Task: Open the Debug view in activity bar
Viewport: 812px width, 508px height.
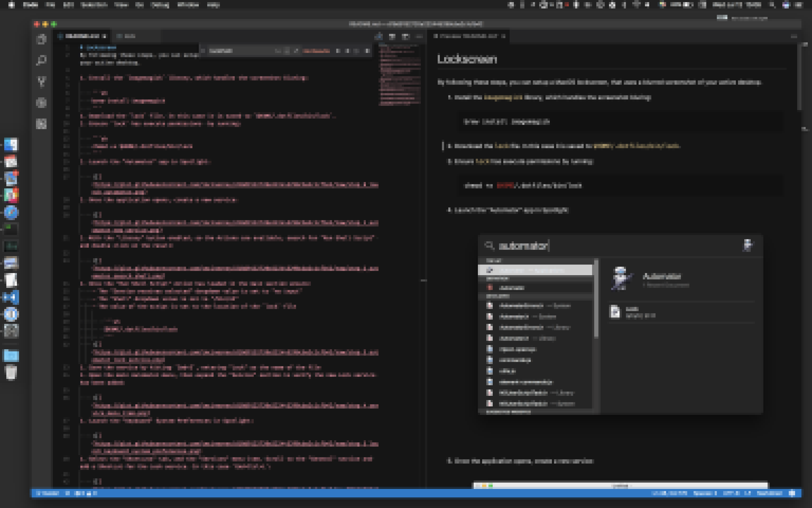Action: [x=41, y=103]
